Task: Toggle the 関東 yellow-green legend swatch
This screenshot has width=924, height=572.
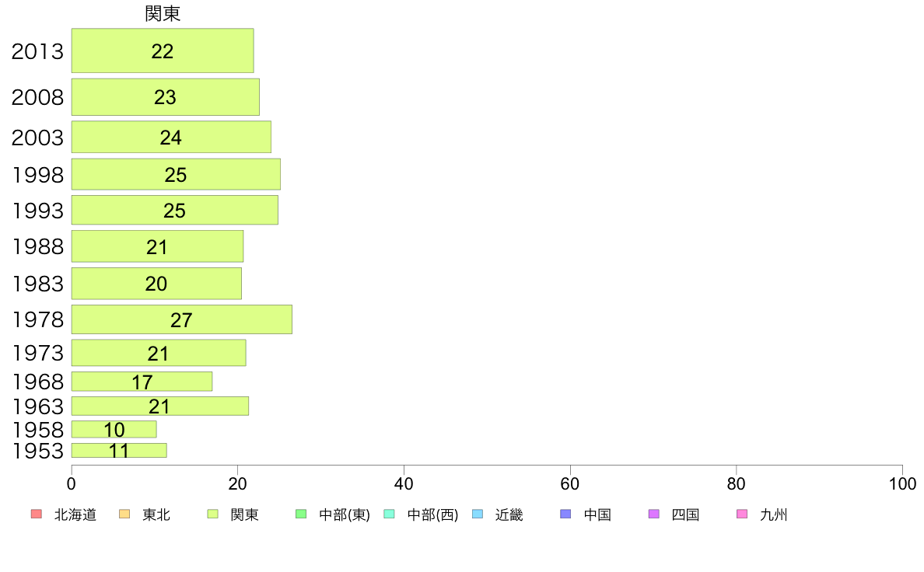Action: tap(213, 514)
